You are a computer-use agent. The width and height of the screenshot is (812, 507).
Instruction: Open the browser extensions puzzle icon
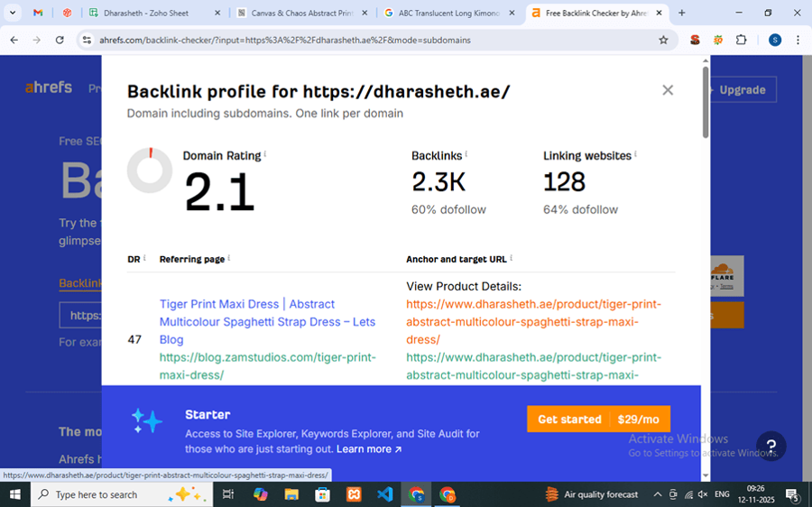pyautogui.click(x=741, y=40)
